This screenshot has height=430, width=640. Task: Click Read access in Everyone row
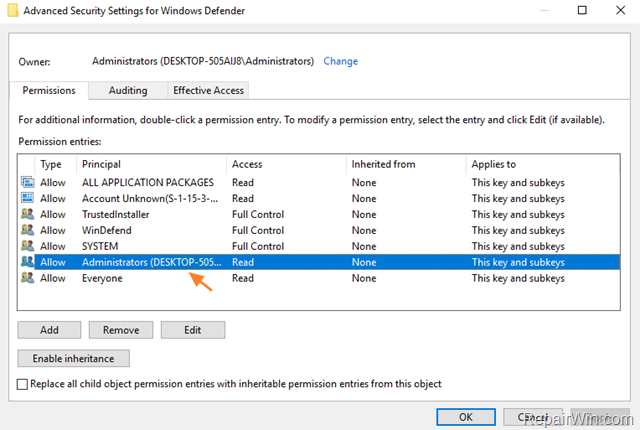point(243,278)
